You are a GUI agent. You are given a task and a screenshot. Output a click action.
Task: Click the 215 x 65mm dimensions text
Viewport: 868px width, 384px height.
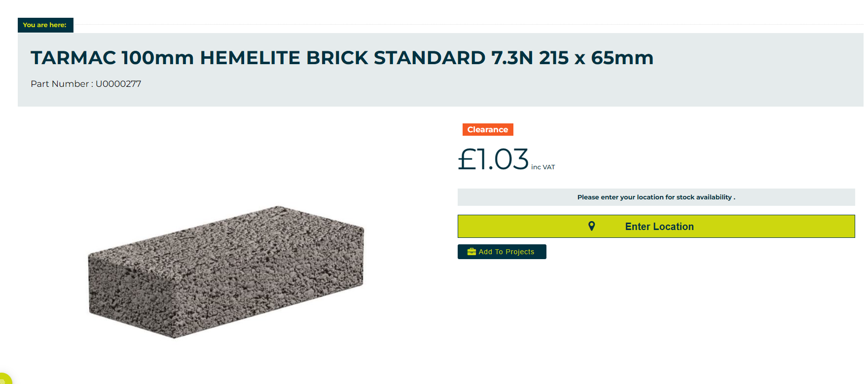tap(596, 58)
